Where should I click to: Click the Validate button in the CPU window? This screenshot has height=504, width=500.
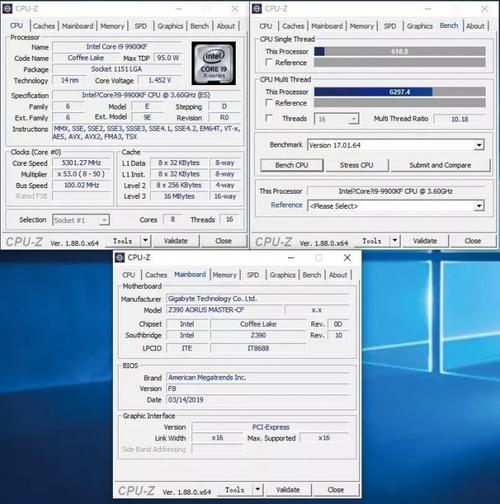[176, 241]
